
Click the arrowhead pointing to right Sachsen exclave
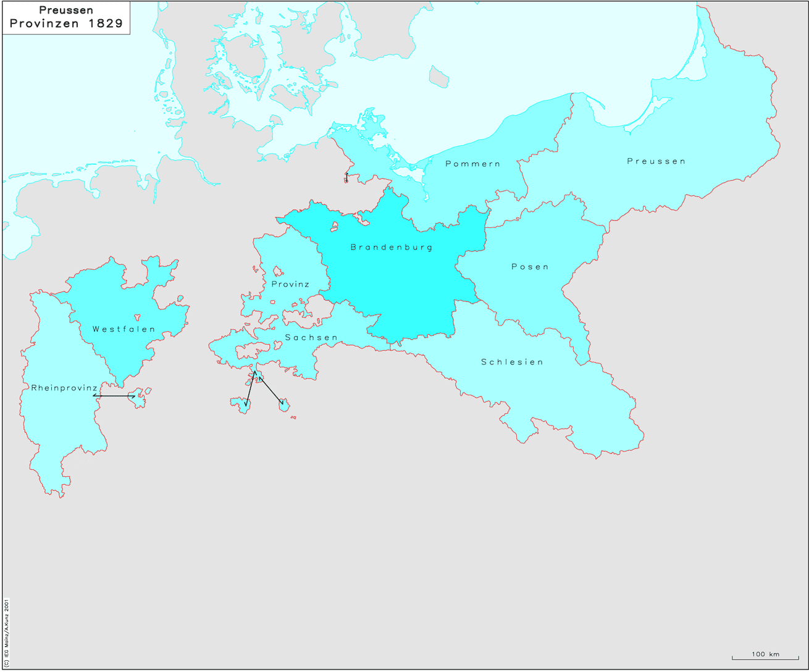(282, 403)
